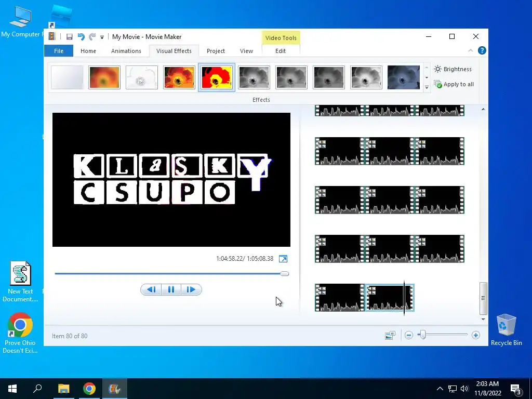Click the timeline playhead marker
This screenshot has width=532, height=399.
(x=404, y=298)
